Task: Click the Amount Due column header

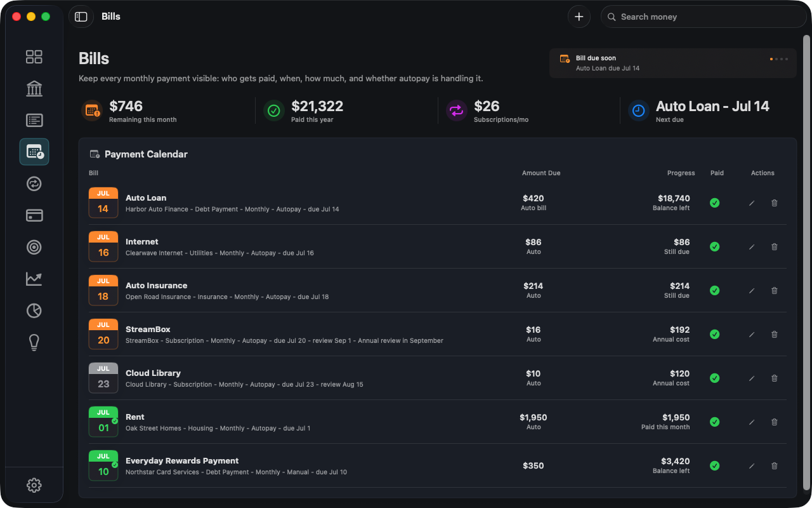Action: 541,173
